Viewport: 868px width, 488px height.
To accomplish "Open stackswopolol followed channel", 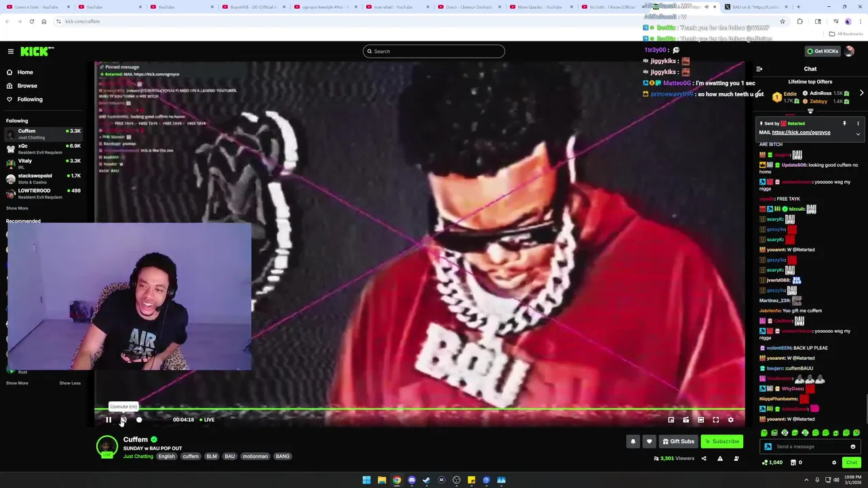I will (x=43, y=178).
